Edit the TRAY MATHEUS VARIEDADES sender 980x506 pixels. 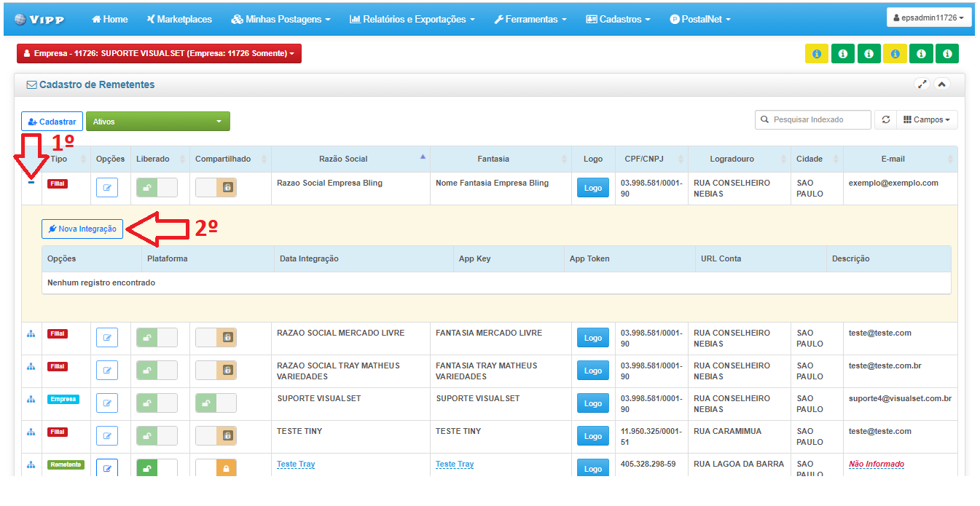point(107,371)
